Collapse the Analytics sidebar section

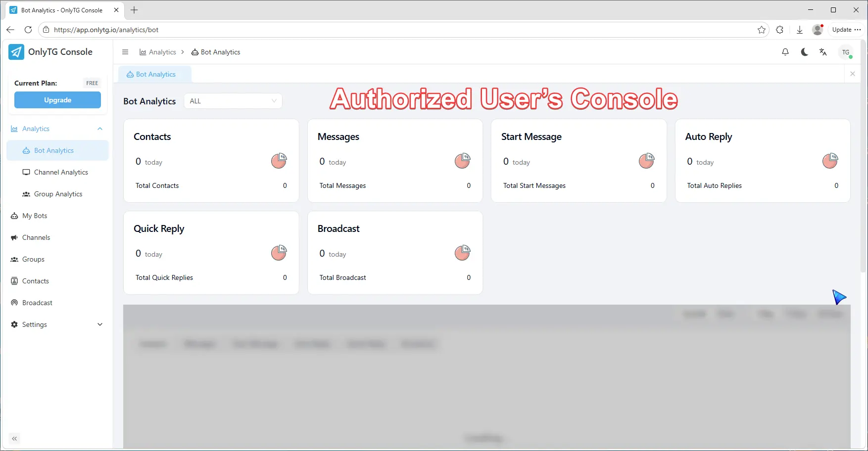[100, 129]
